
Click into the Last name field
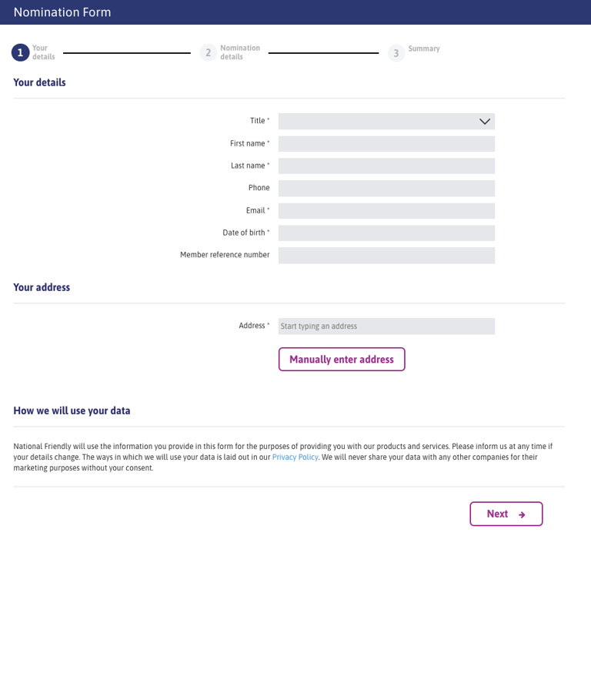pos(386,166)
